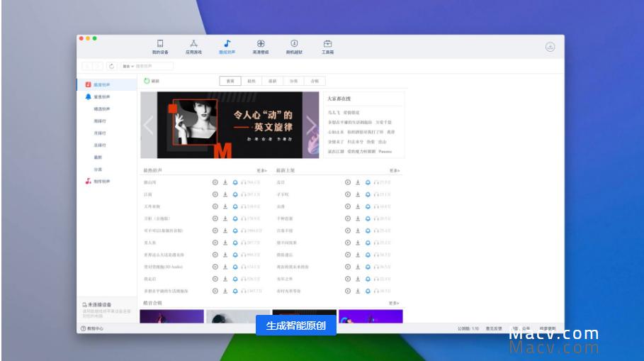Viewport: 644px width, 361px height.
Task: Play the first song in the Newest Arrivals list
Action: 348,182
